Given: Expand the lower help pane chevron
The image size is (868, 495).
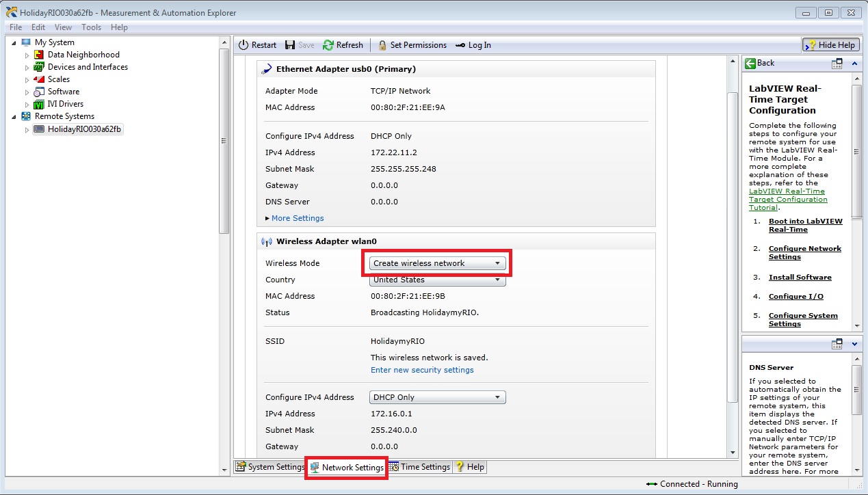Looking at the screenshot, I should 854,344.
